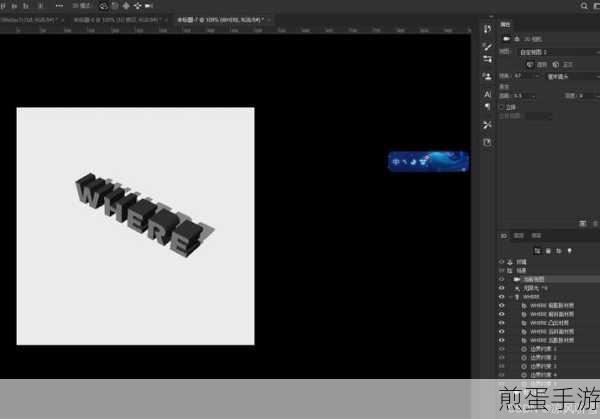Switch to the first (leftmost) document tab
This screenshot has height=419, width=600.
point(28,20)
